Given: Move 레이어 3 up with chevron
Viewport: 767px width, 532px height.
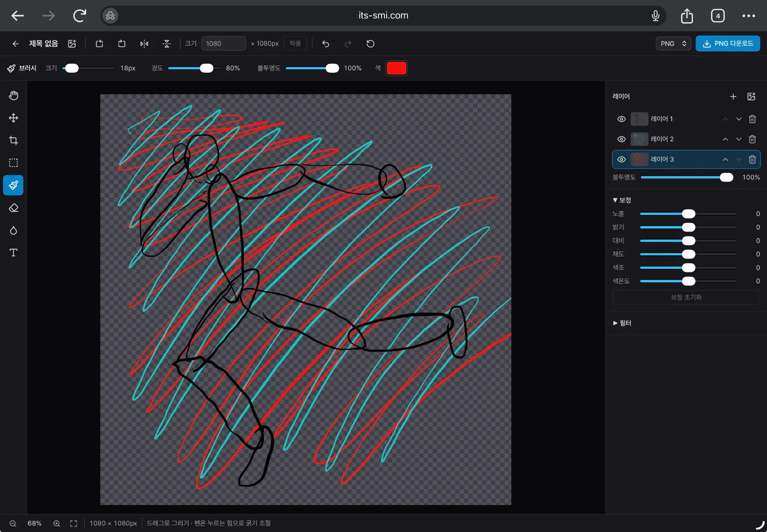Looking at the screenshot, I should pyautogui.click(x=725, y=159).
